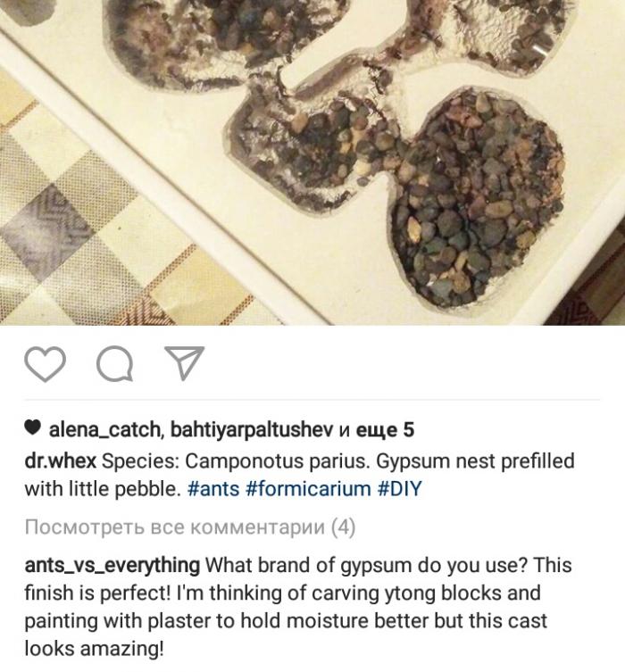Image resolution: width=625 pixels, height=672 pixels.
Task: Tap the checkered tablecloth area in photo
Action: tap(107, 223)
